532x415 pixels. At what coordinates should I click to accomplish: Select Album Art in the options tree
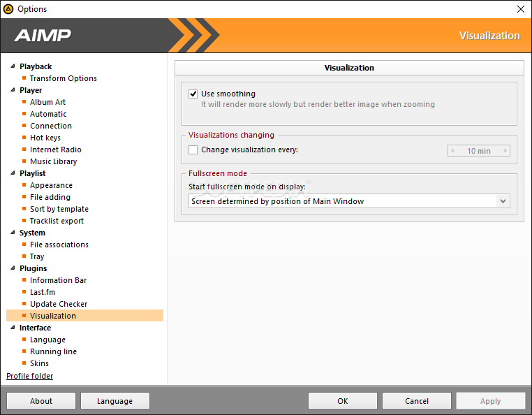tap(48, 102)
